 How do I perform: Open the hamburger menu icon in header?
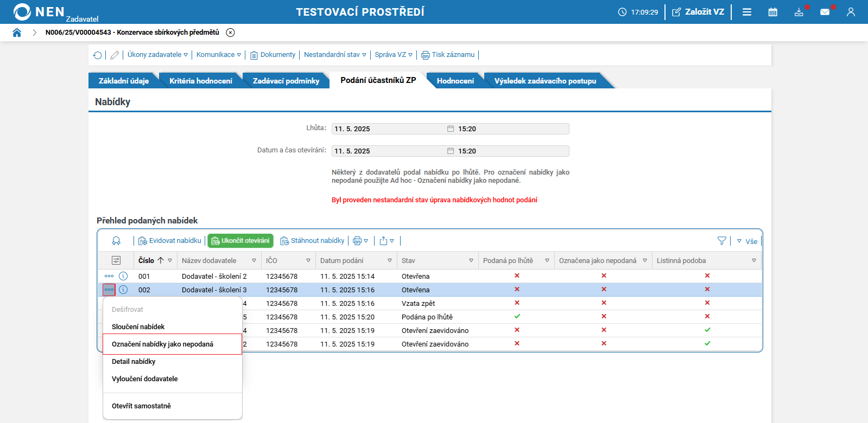point(747,12)
